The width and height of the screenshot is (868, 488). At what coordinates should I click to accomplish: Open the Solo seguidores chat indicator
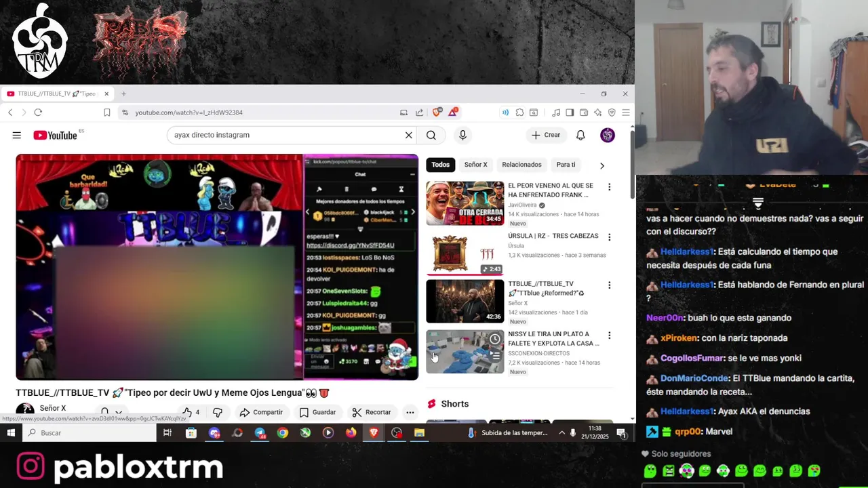[676, 454]
